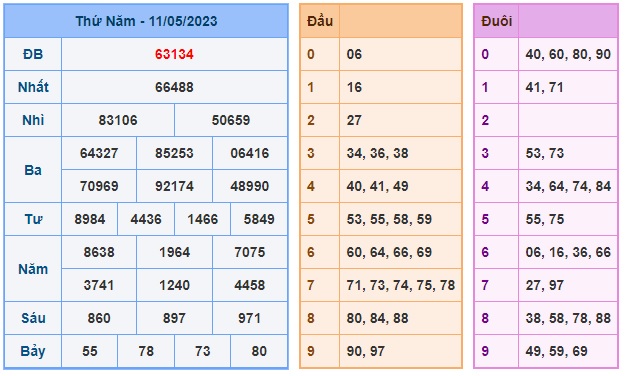The height and width of the screenshot is (376, 626).
Task: Click Năm prize number 1240
Action: (x=174, y=285)
